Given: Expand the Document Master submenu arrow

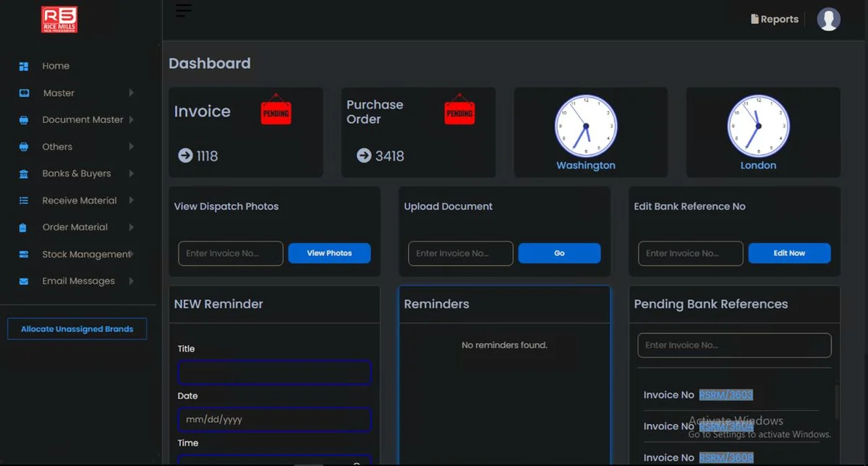Looking at the screenshot, I should tap(131, 119).
